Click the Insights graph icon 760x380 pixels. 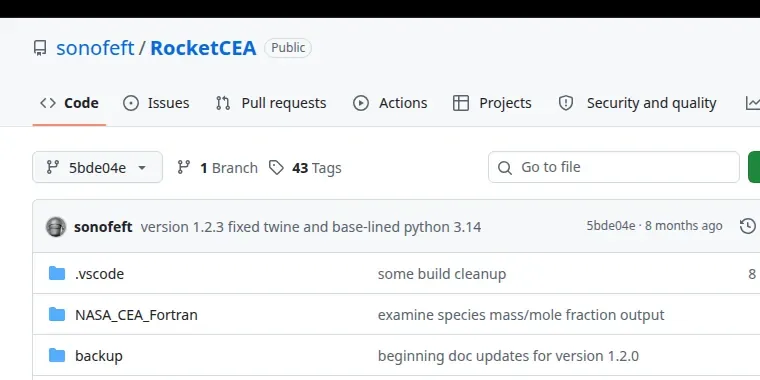[753, 103]
